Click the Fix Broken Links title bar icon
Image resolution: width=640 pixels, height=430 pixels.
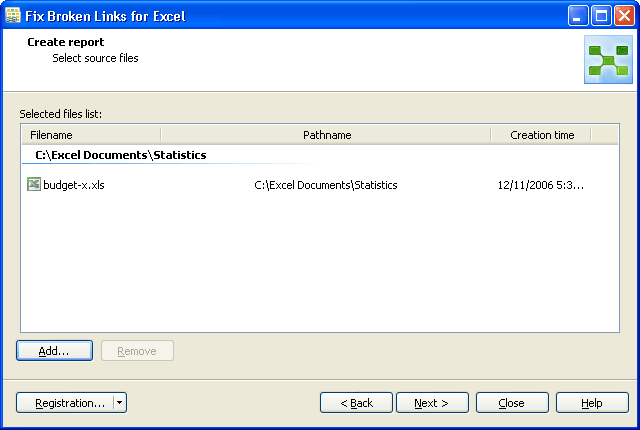13,16
